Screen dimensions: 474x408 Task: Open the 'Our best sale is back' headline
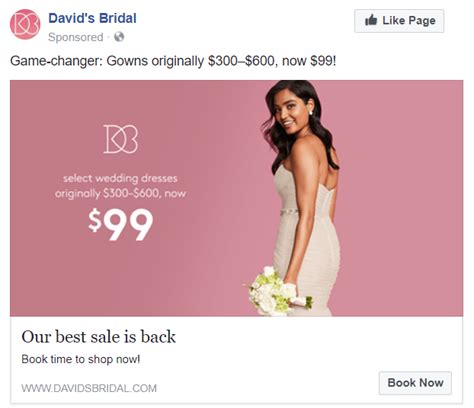pos(99,337)
